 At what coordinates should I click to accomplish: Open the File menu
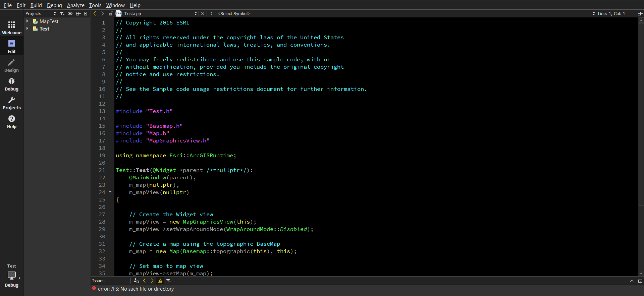[8, 5]
